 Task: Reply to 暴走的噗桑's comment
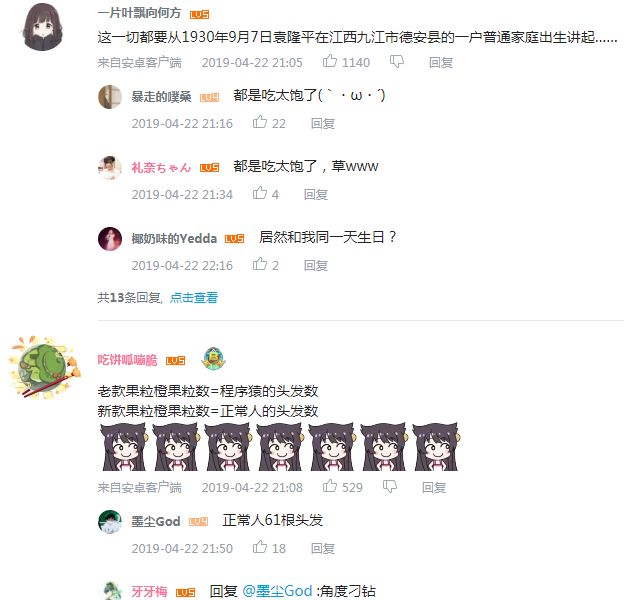coord(322,123)
